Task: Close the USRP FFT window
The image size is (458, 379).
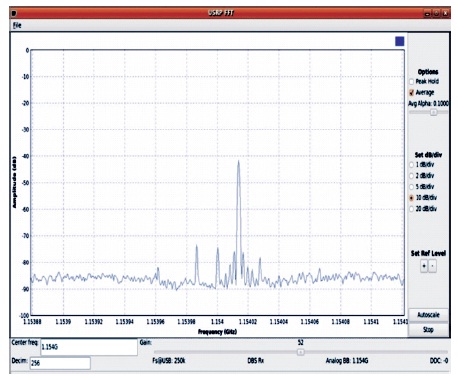Action: tap(445, 14)
